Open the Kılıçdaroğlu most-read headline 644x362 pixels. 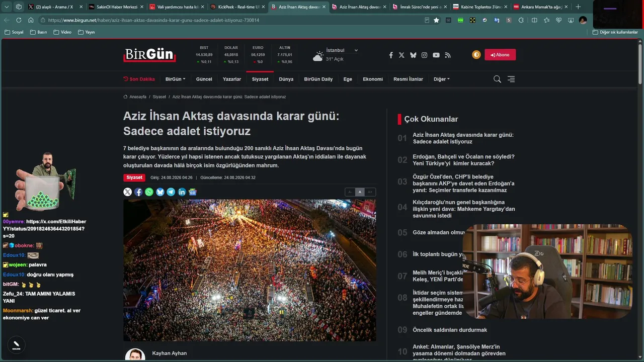click(x=464, y=209)
